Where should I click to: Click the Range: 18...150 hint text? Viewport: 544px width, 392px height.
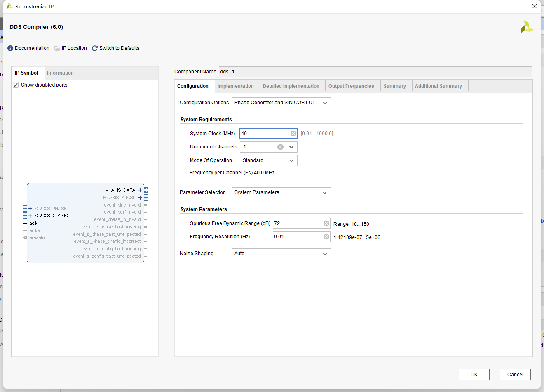pyautogui.click(x=351, y=224)
